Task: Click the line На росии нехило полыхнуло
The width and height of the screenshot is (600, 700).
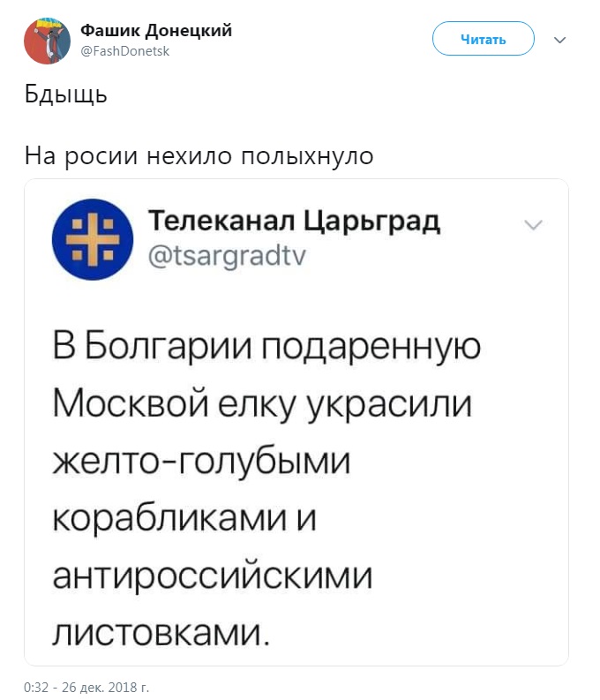Action: pyautogui.click(x=199, y=156)
